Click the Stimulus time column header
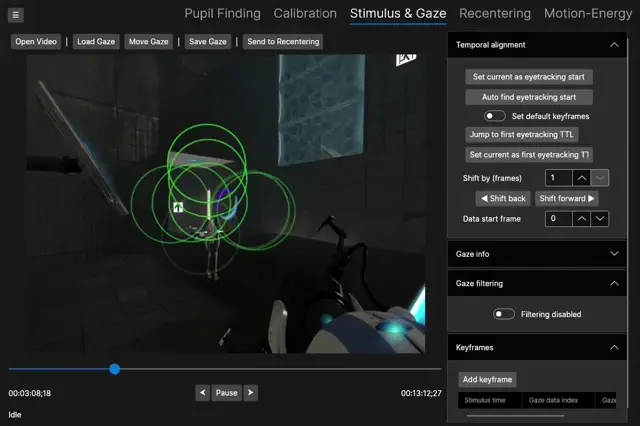The image size is (640, 426). tap(489, 400)
